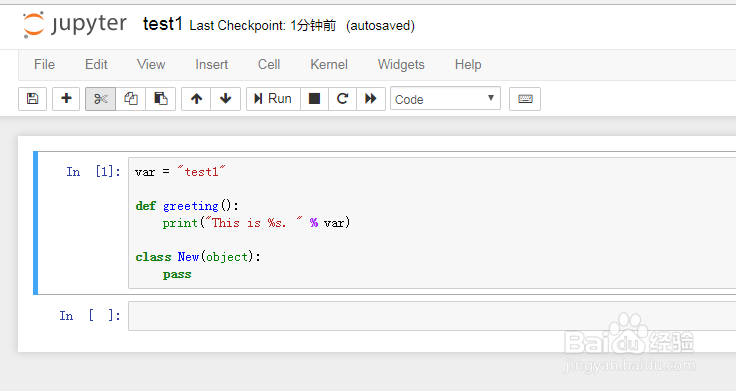
Task: Move selected cell down
Action: (226, 99)
